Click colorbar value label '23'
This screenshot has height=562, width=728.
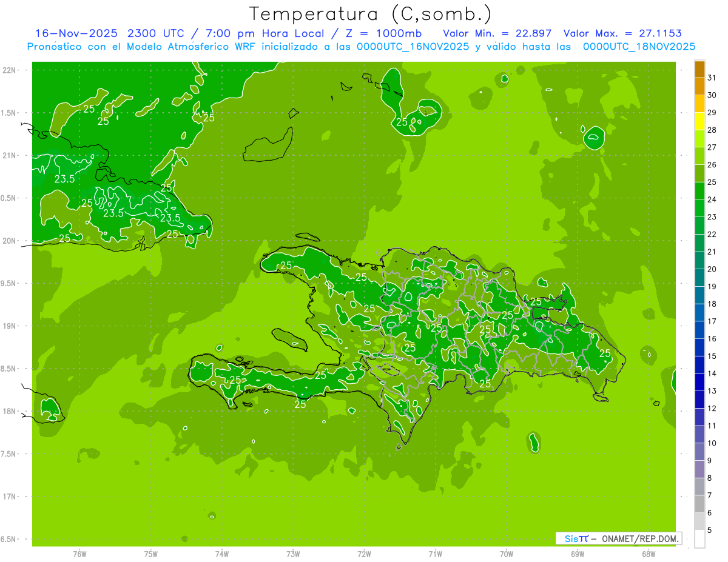coord(712,217)
